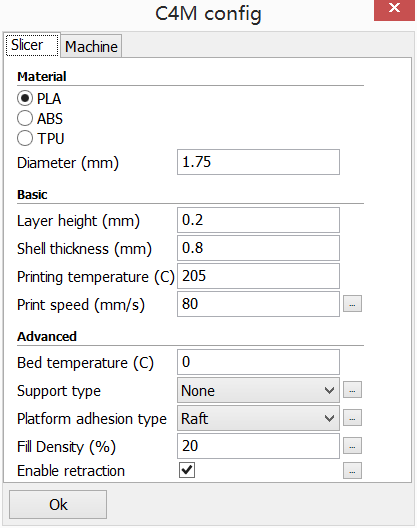This screenshot has height=528, width=417.
Task: Open extra settings button beside Fill Density
Action: point(352,446)
